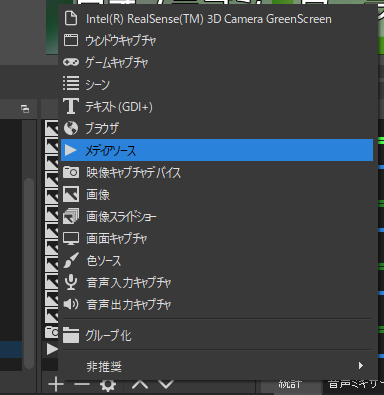Switch to the 音声ミキサー tab
Image resolution: width=384 pixels, height=395 pixels.
pyautogui.click(x=356, y=384)
